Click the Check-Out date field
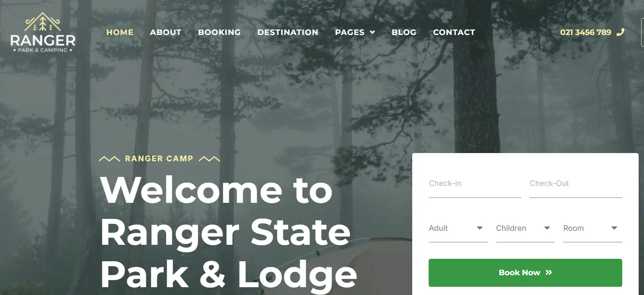644x295 pixels. pyautogui.click(x=576, y=186)
